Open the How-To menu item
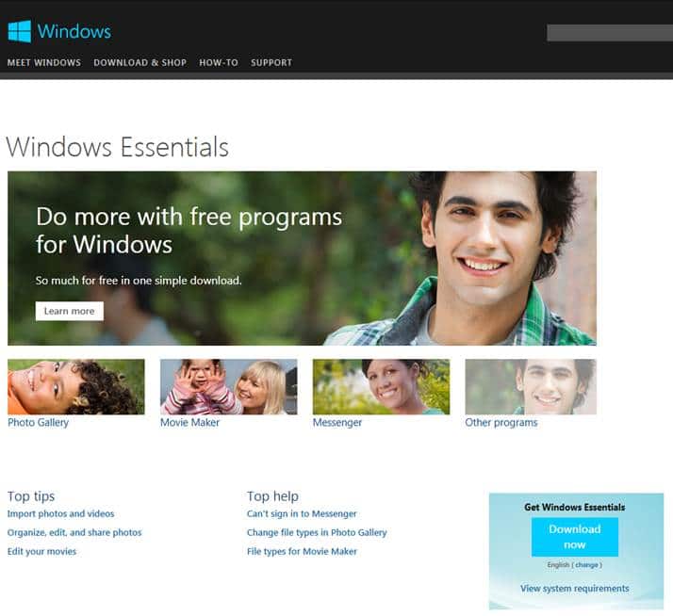The height and width of the screenshot is (616, 673). coord(219,62)
